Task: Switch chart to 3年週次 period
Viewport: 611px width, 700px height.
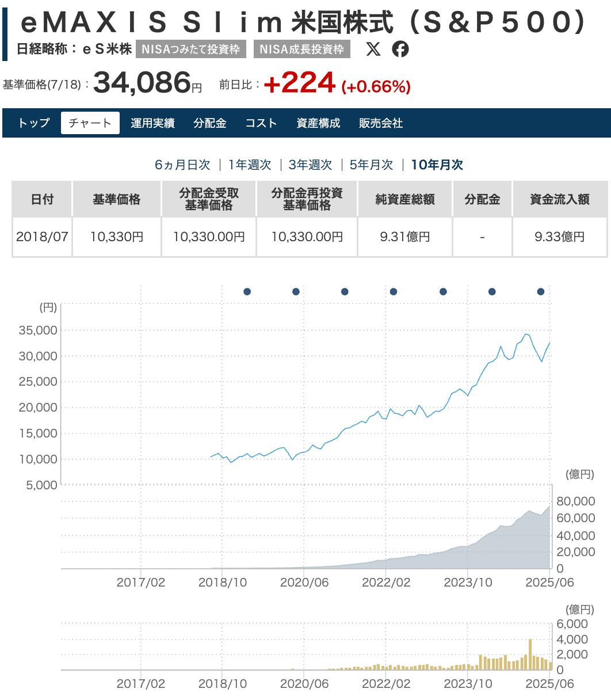Action: coord(311,165)
